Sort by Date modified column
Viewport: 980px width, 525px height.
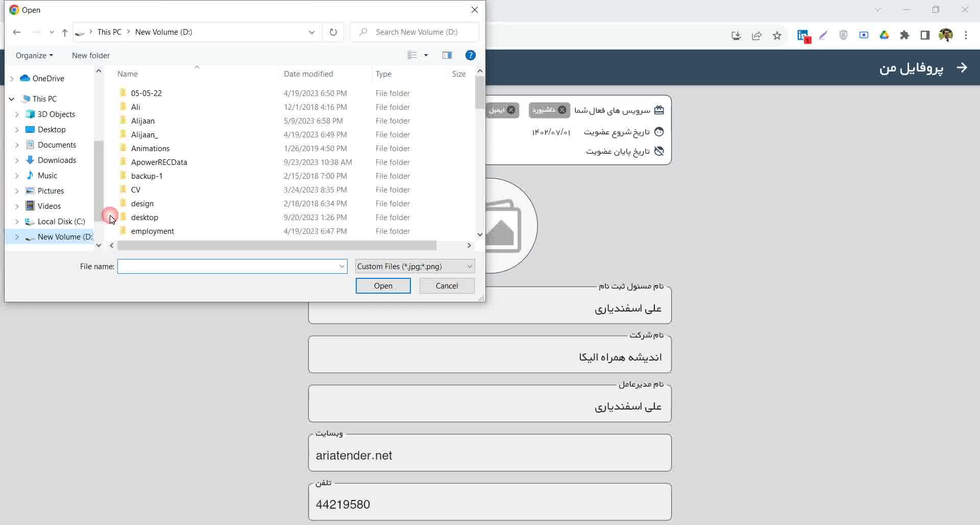pos(308,74)
